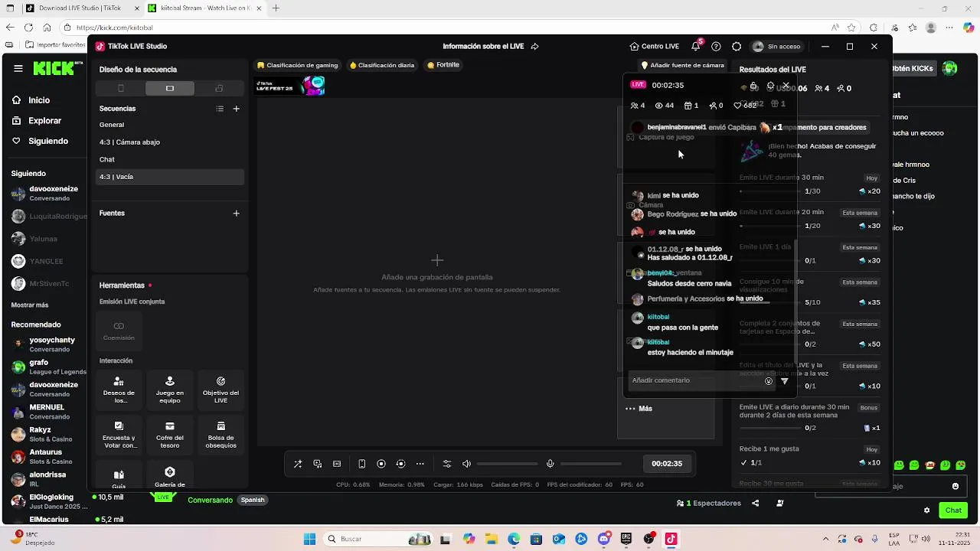
Task: Open the three-dots more options in bottom toolbar
Action: click(420, 464)
